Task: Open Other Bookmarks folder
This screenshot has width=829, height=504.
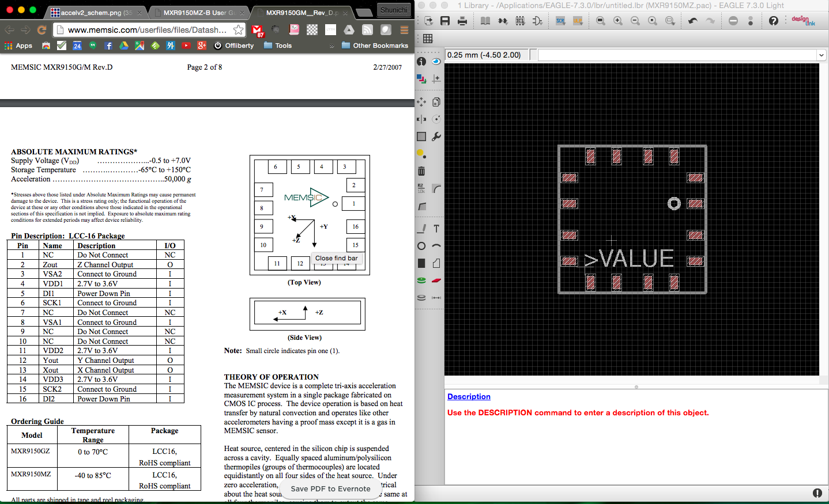Action: [x=375, y=46]
